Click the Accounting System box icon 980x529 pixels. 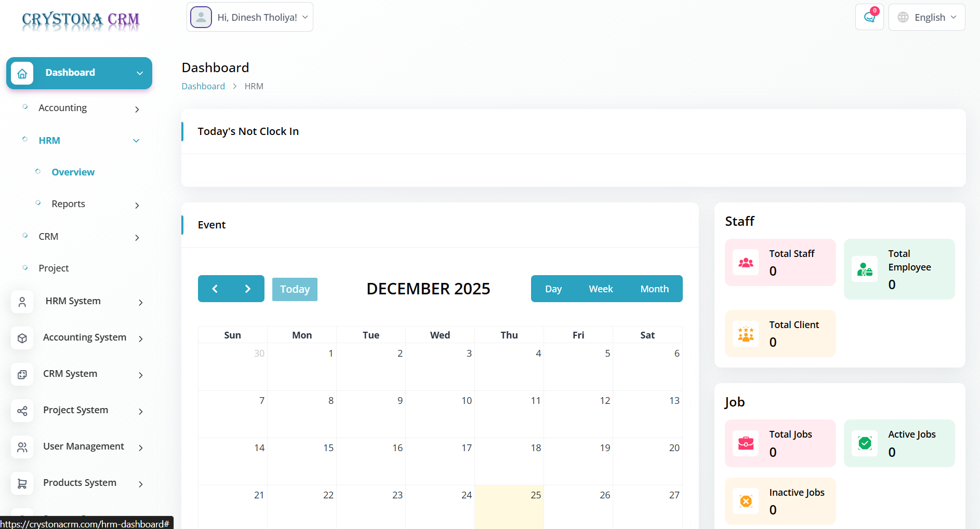point(22,338)
